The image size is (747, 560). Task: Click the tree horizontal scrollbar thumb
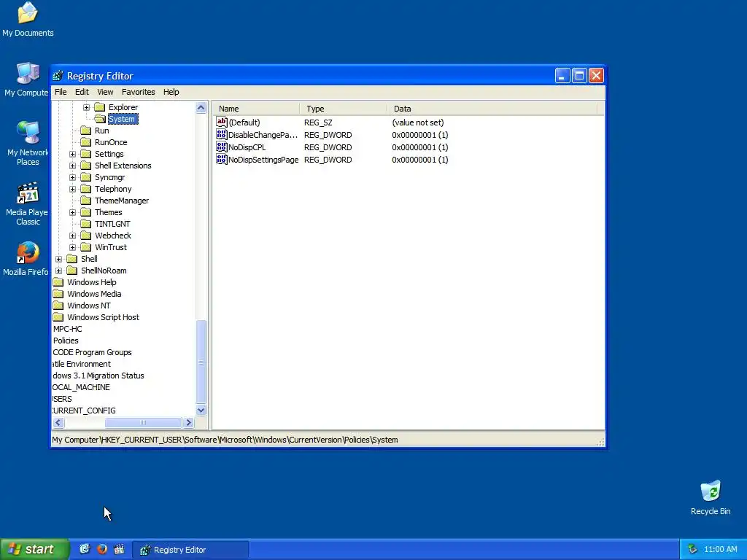tap(143, 422)
